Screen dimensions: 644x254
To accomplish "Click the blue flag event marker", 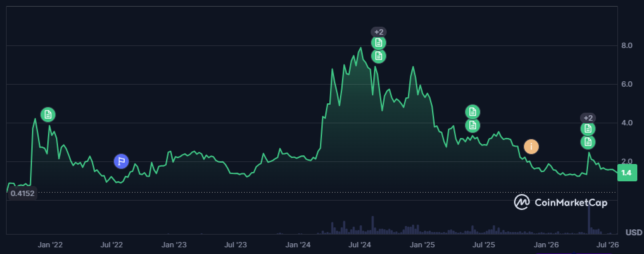I will click(121, 161).
